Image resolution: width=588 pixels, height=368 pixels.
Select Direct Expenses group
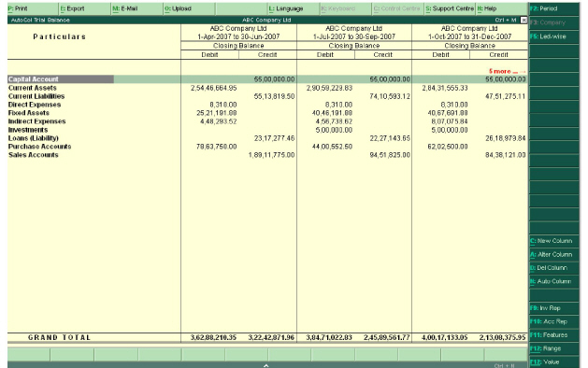coord(267,105)
